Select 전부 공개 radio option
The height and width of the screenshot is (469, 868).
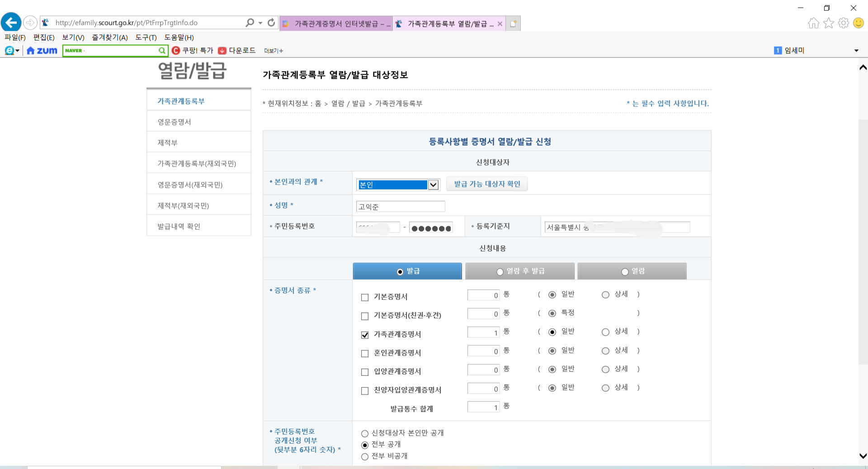click(x=365, y=445)
